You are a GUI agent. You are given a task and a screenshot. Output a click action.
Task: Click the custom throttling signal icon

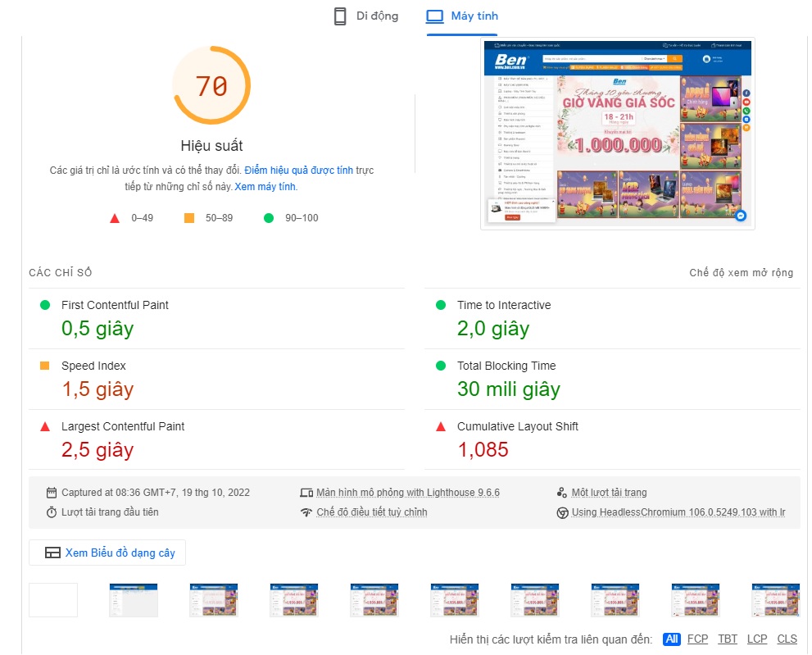pos(305,512)
